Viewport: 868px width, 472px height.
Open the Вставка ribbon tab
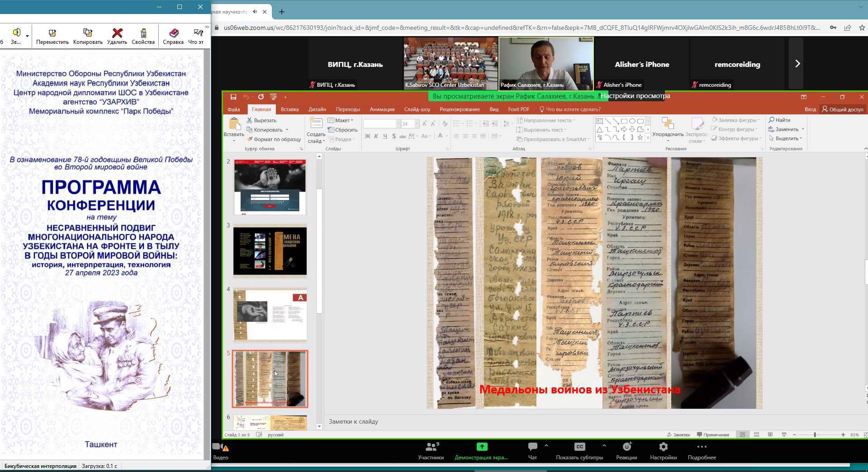point(289,109)
